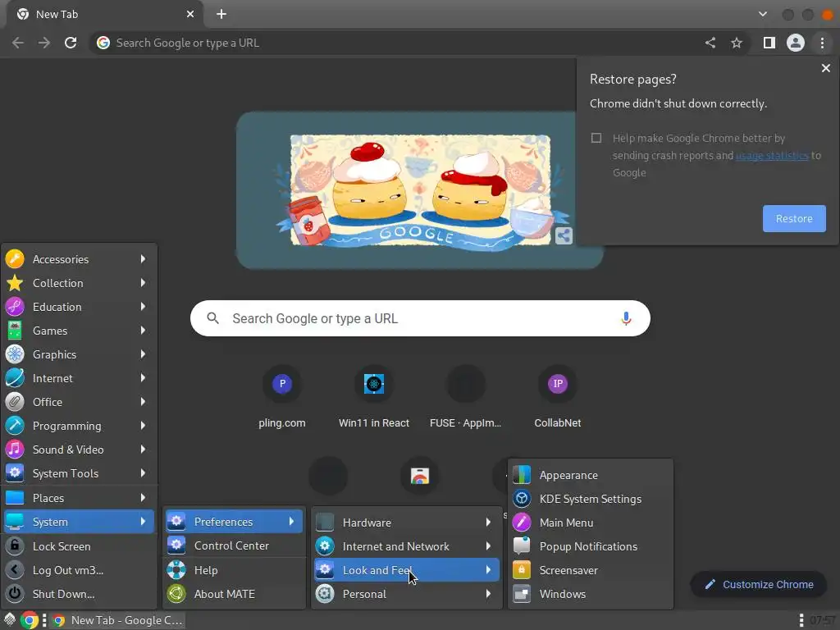The width and height of the screenshot is (840, 630).
Task: Click the Lock Screen icon entry
Action: click(x=79, y=546)
